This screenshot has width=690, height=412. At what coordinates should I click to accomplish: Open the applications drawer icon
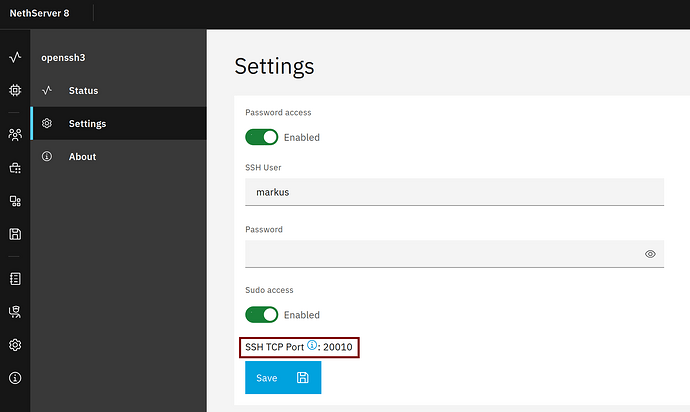tap(15, 201)
